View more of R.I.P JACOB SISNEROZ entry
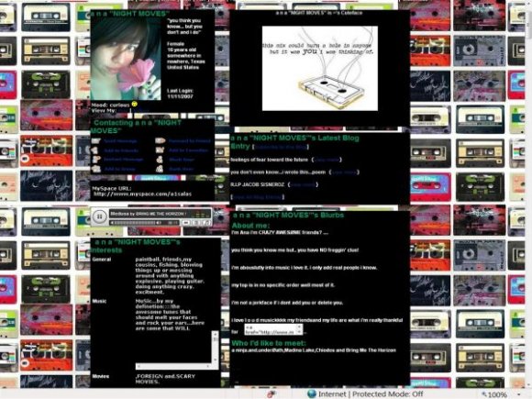The image size is (532, 399). (x=303, y=184)
